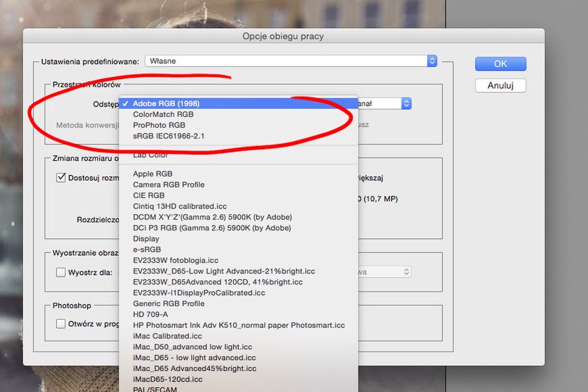Choose EV2333W fotoblogia.icc profile

click(239, 260)
